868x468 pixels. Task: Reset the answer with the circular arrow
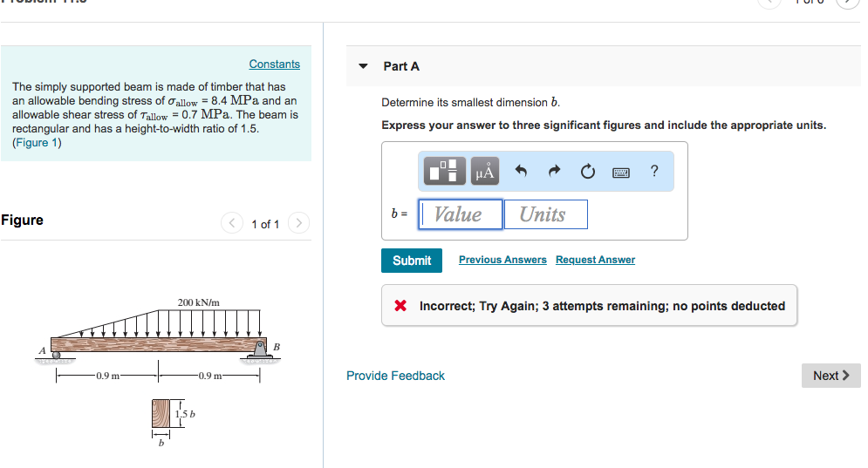[587, 172]
